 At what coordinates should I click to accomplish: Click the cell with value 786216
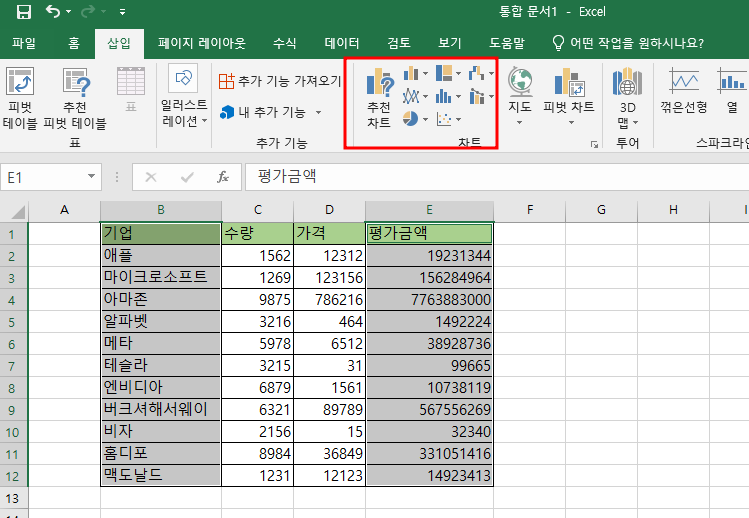(330, 300)
